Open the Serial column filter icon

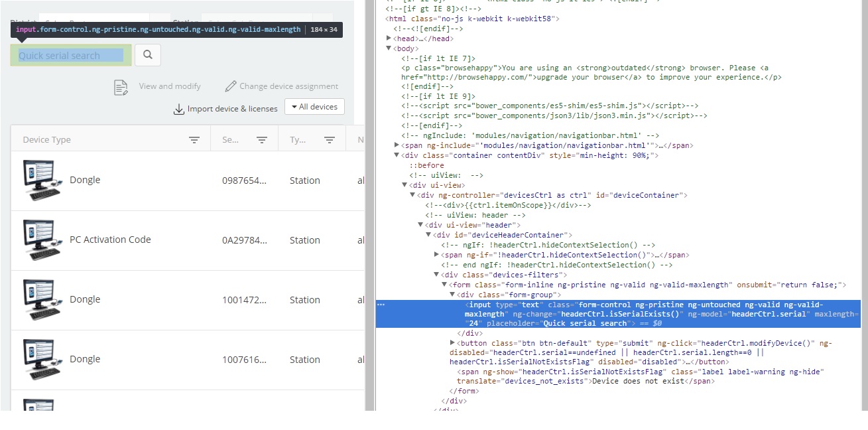pos(262,140)
